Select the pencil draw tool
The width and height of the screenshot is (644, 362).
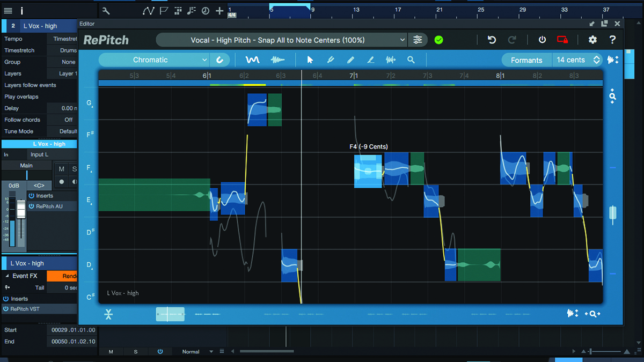pyautogui.click(x=350, y=60)
